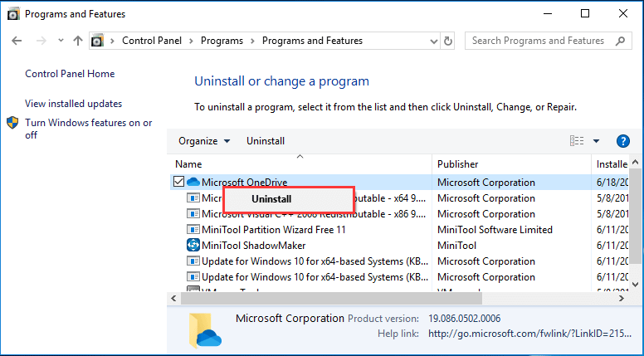Select MiniTool ShadowMaker program entry
The height and width of the screenshot is (356, 644).
pyautogui.click(x=253, y=246)
